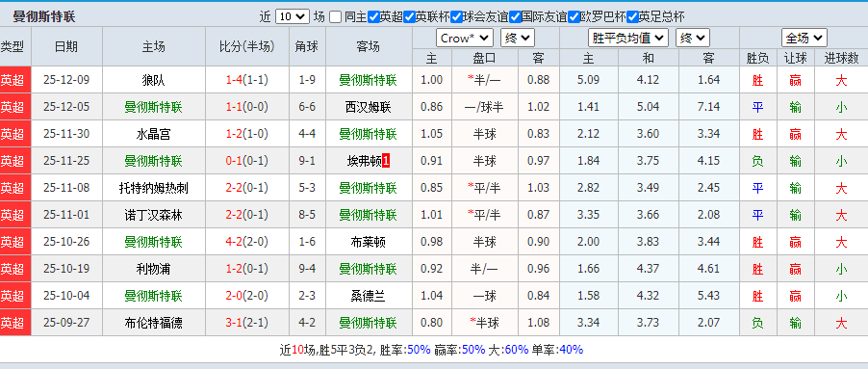868x369 pixels.
Task: Click the 平 result in the 托特纳姆热刺 row
Action: point(757,189)
